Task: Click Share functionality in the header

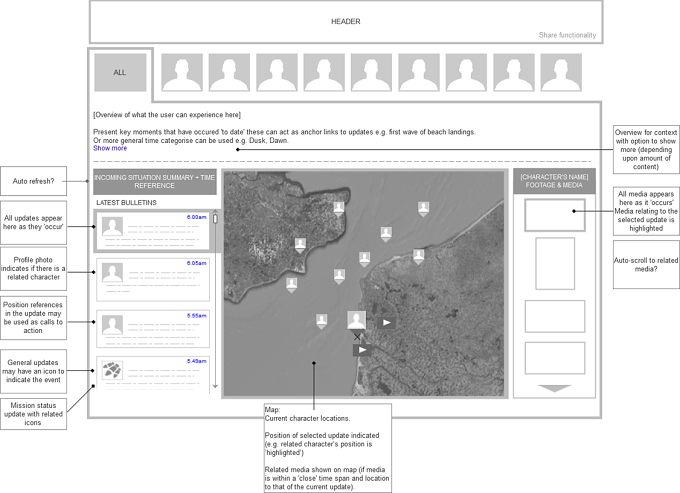Action: tap(567, 35)
